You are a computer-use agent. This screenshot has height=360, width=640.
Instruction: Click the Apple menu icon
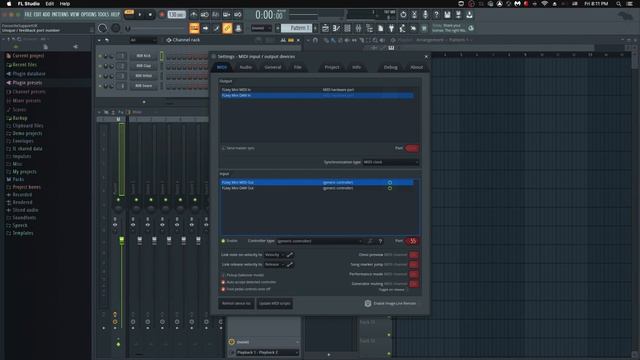[x=9, y=4]
